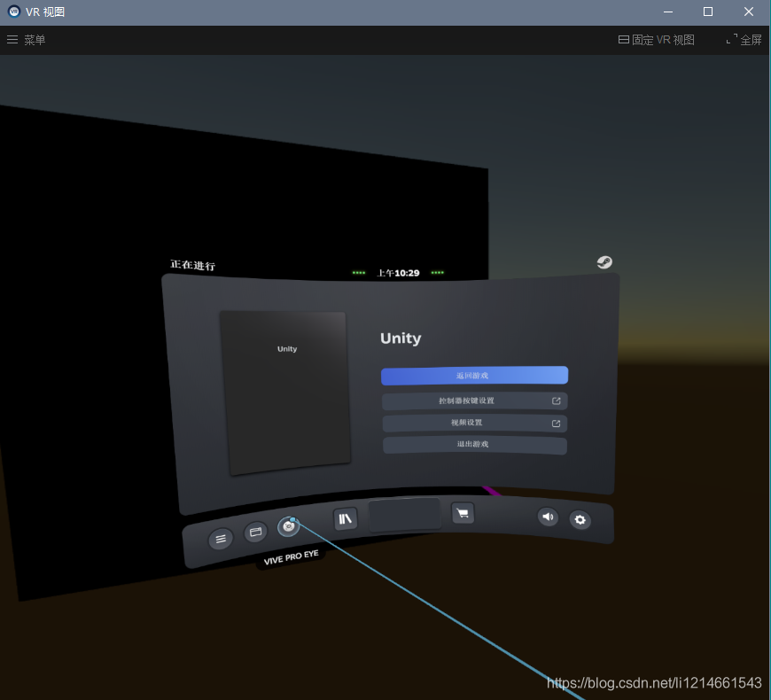771x700 pixels.
Task: Click the Steam logo above the dashboard
Action: click(x=604, y=261)
